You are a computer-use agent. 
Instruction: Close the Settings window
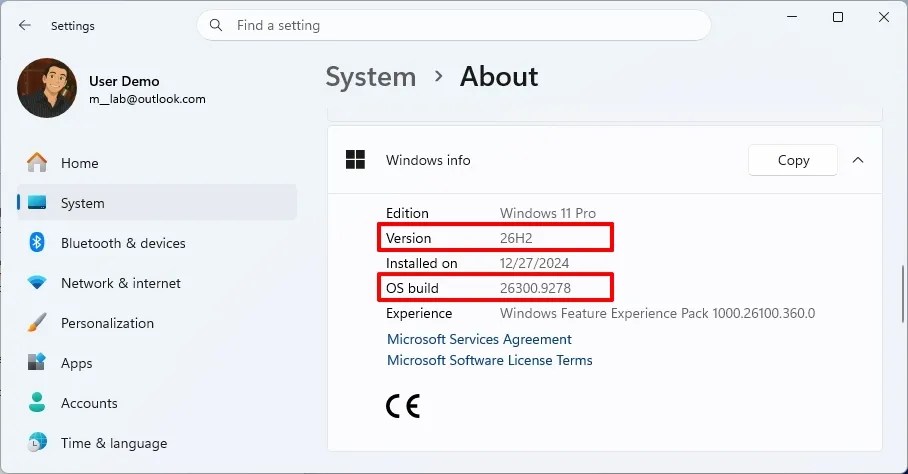click(x=884, y=17)
